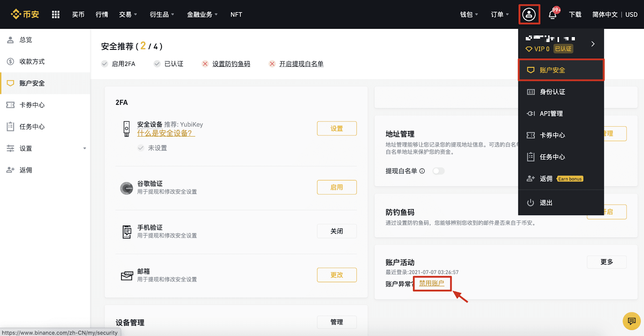Open the apps grid menu
Viewport: 644px width, 336px height.
56,14
